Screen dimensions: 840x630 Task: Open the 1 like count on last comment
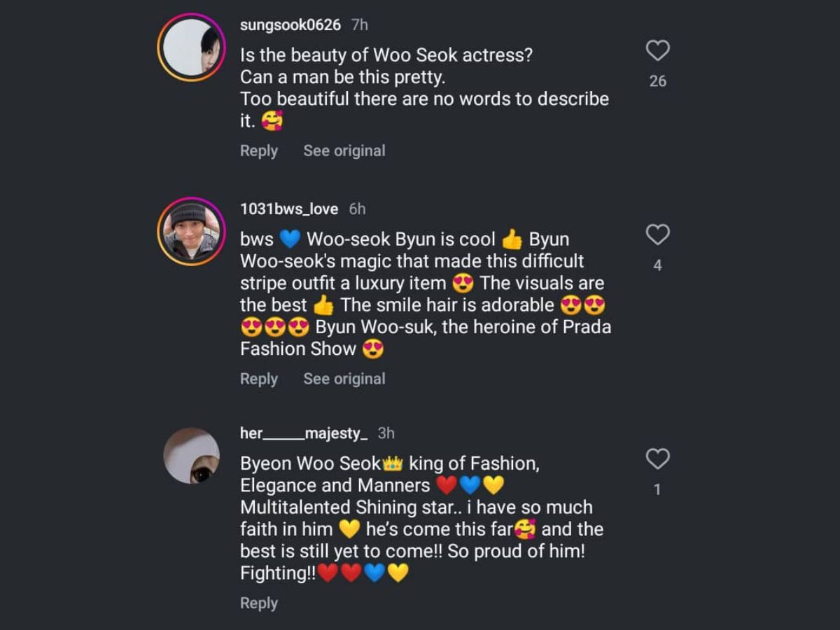[x=657, y=489]
